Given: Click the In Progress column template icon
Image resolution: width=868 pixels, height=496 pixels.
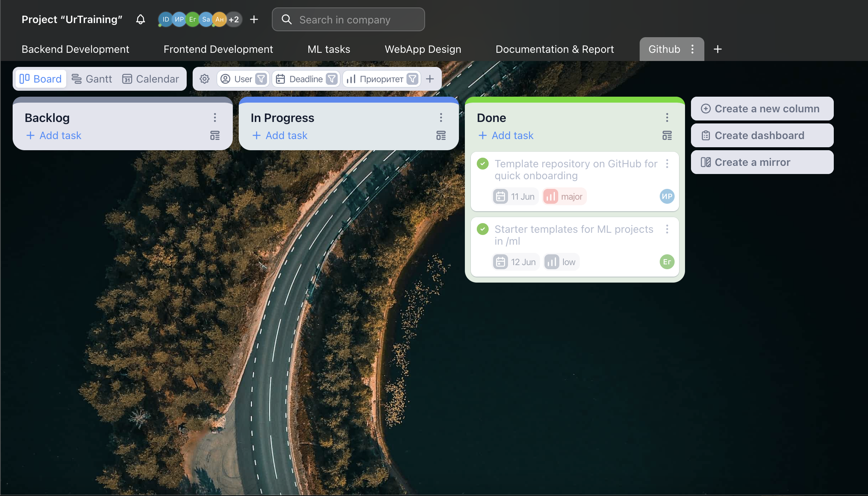Looking at the screenshot, I should 441,135.
